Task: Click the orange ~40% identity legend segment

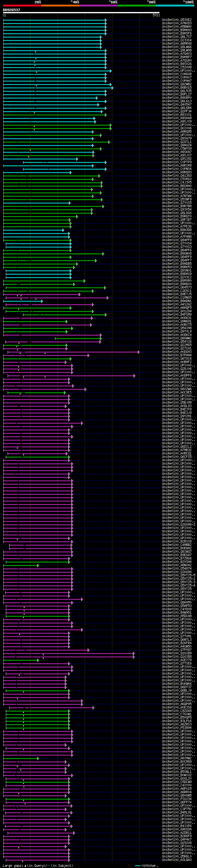Action: 60,6
